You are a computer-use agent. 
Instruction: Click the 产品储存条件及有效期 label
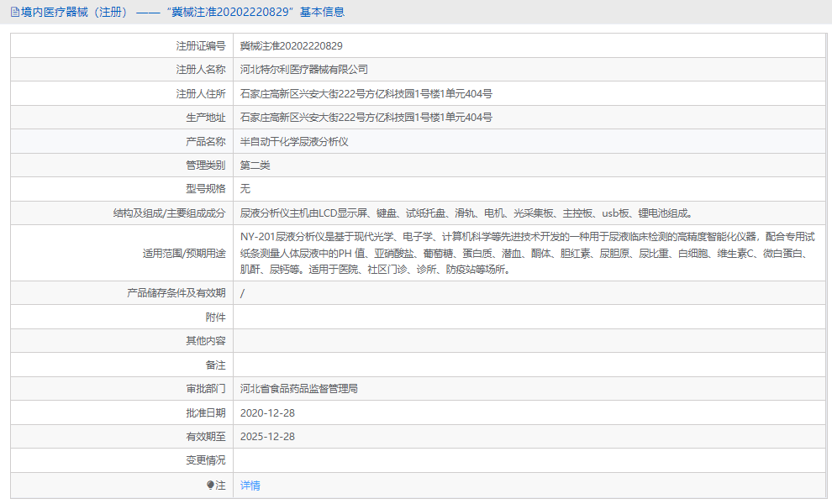coord(176,293)
